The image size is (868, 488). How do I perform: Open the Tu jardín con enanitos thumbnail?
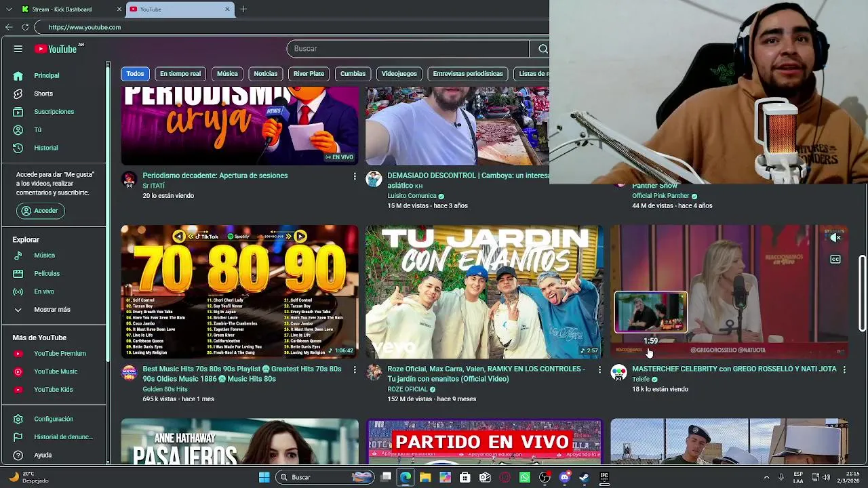[484, 291]
